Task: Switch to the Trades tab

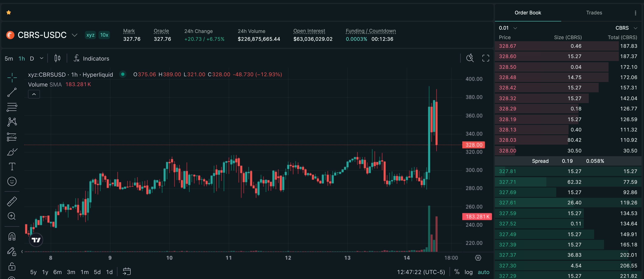Action: [x=594, y=13]
